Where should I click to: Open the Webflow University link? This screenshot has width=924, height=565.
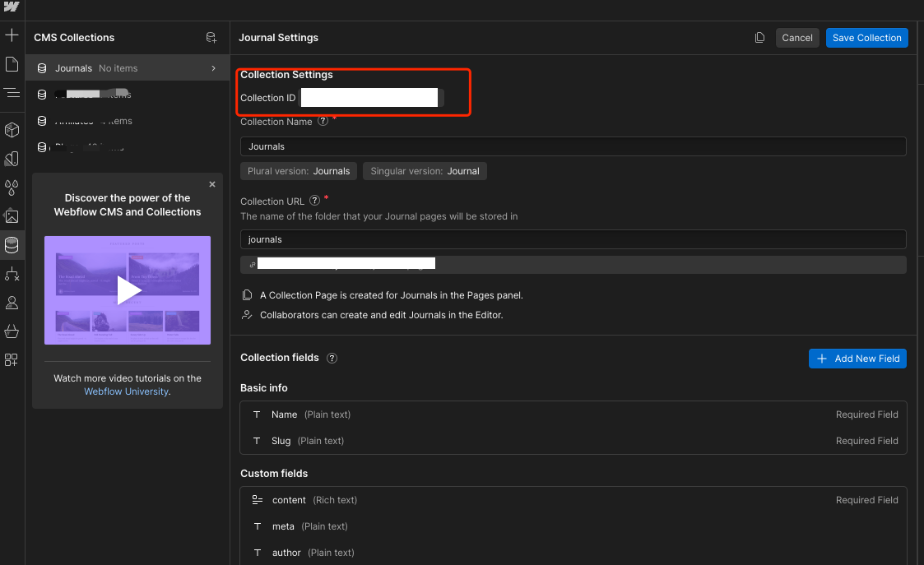coord(126,391)
